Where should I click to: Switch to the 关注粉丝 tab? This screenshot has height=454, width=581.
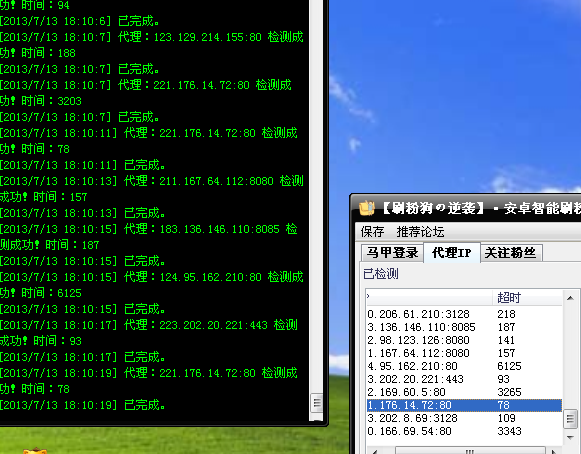click(x=511, y=253)
